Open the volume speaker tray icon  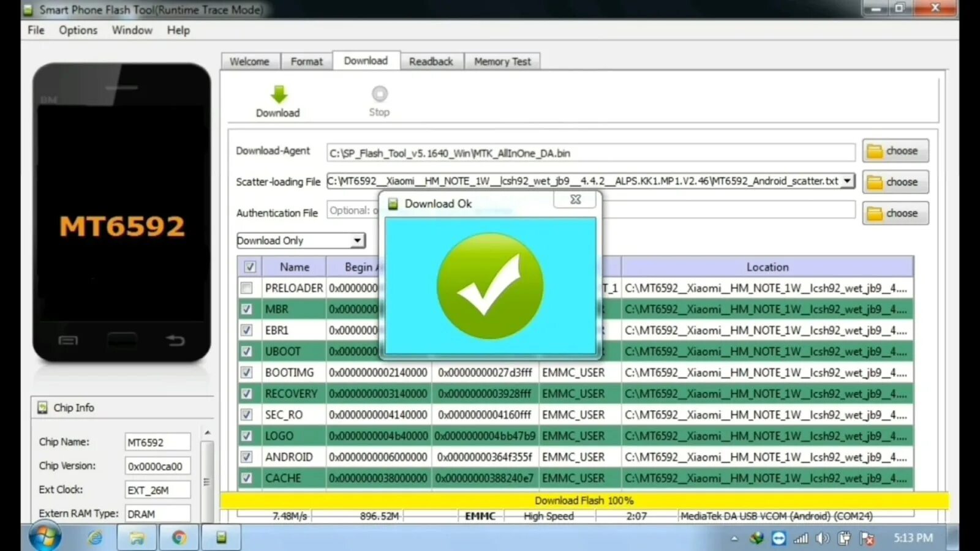coord(823,538)
